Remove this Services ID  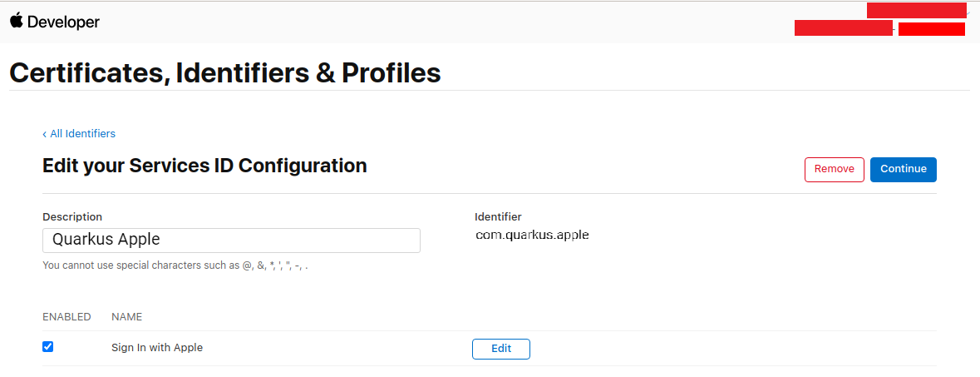pos(834,169)
